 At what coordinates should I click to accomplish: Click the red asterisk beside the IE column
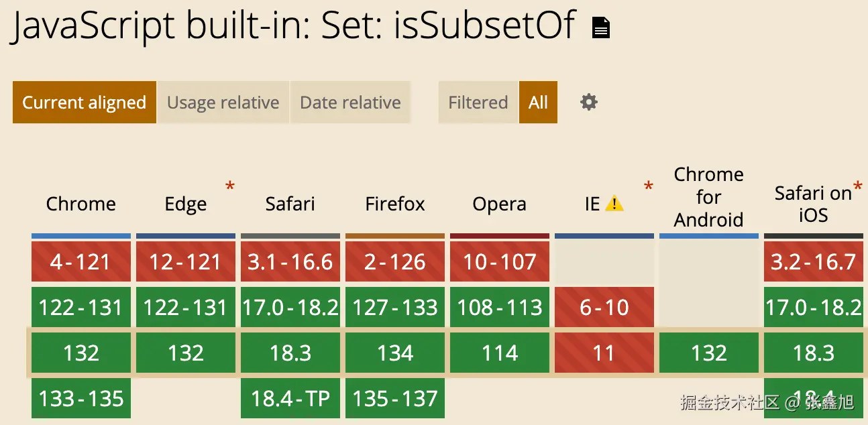click(x=648, y=186)
